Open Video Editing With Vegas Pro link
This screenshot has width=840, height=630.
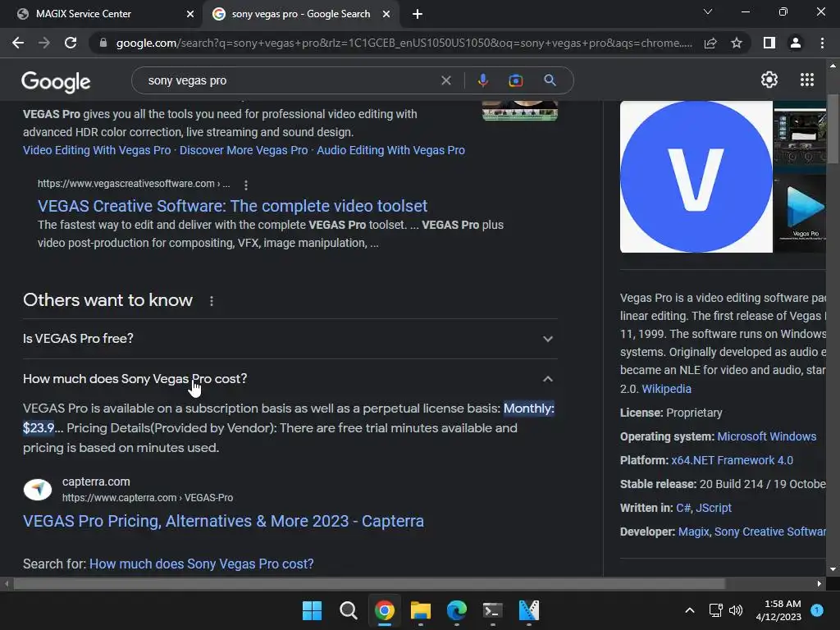pyautogui.click(x=97, y=150)
